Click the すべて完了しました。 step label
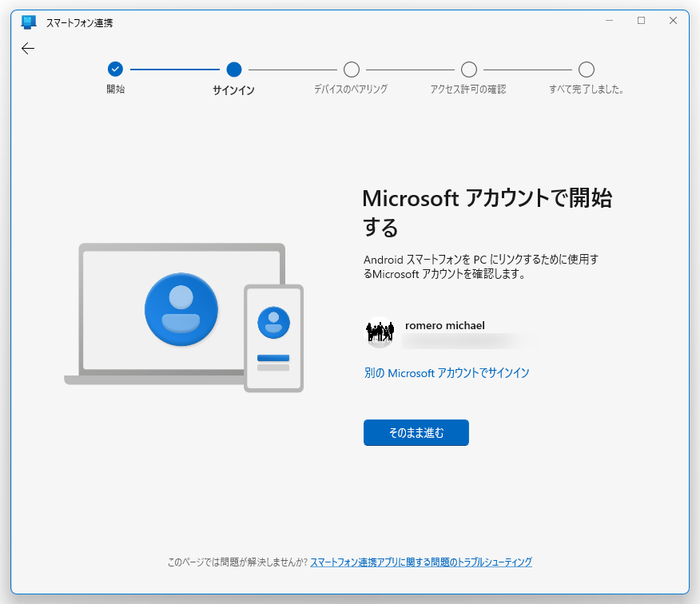The image size is (700, 604). (587, 89)
